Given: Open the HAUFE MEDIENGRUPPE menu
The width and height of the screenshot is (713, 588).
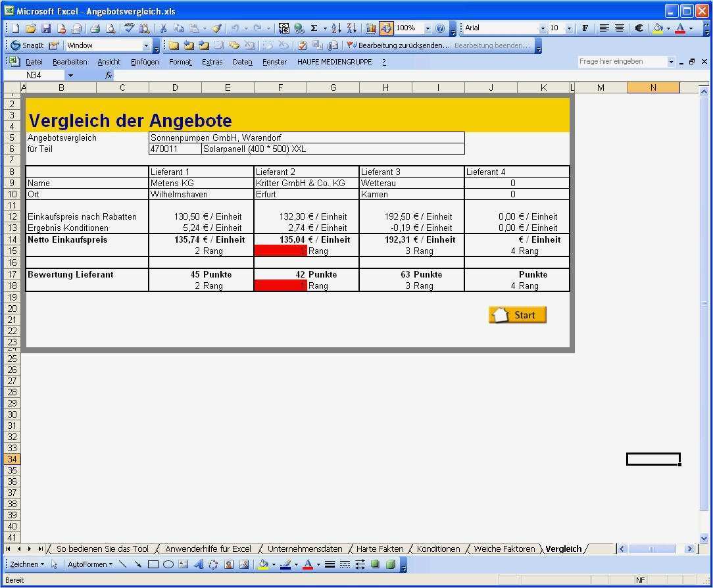Looking at the screenshot, I should [x=335, y=62].
